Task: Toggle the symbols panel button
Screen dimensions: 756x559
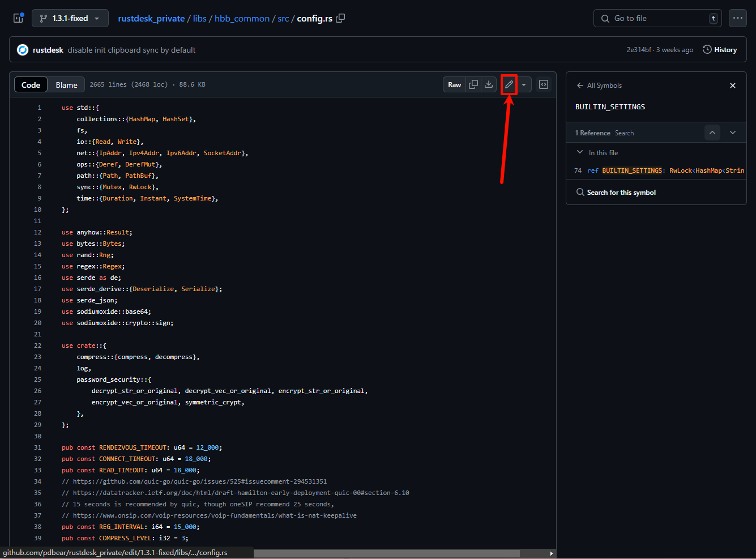Action: (x=544, y=84)
